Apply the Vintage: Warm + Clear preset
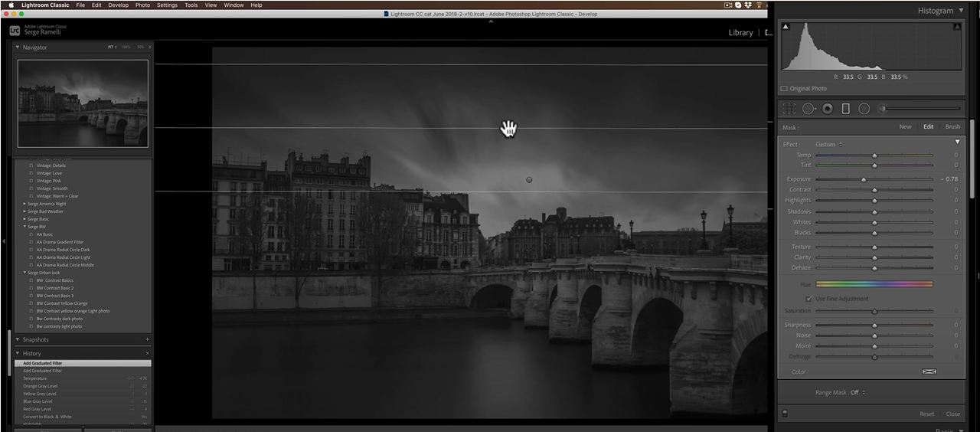This screenshot has height=432, width=980. 57,196
